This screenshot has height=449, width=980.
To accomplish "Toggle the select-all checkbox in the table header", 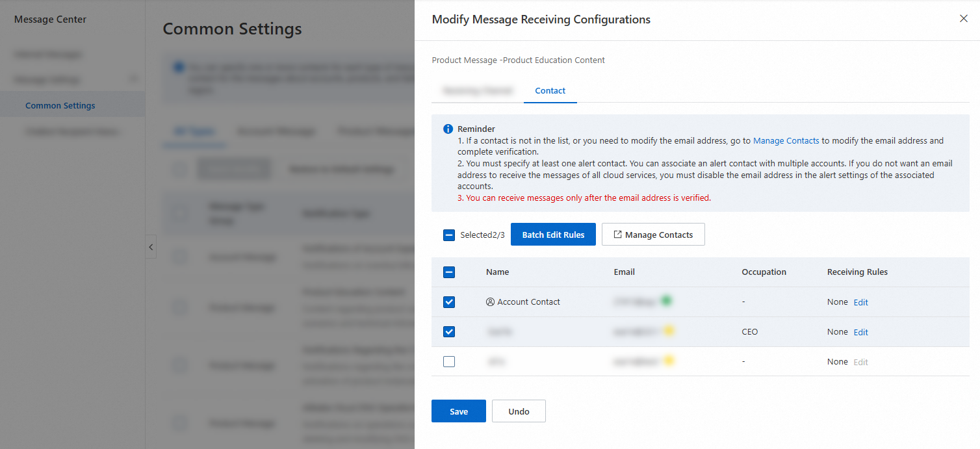I will click(x=449, y=272).
